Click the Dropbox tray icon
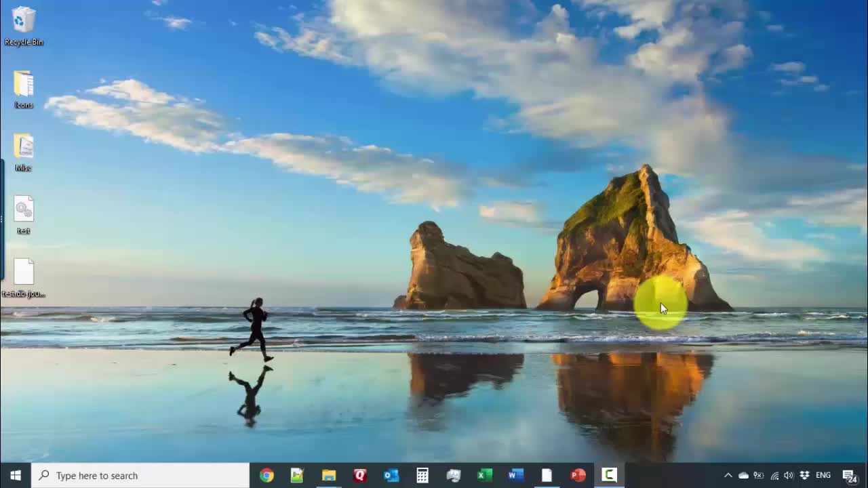The image size is (868, 488). pyautogui.click(x=804, y=475)
